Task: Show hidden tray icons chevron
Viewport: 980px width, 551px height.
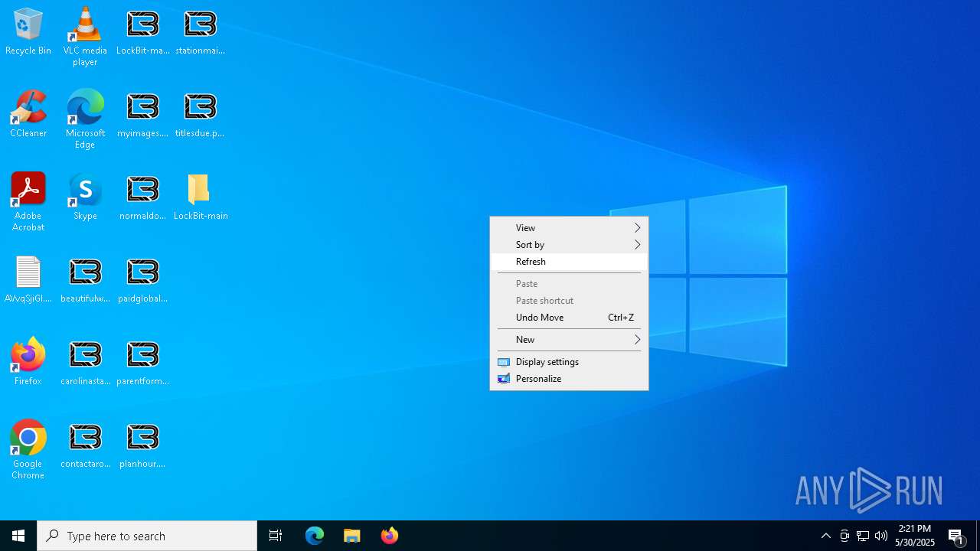Action: (x=826, y=536)
